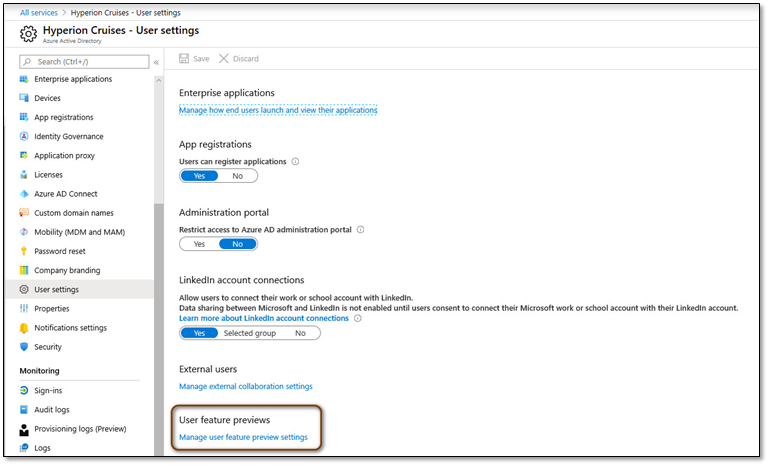769x466 pixels.
Task: Click the Enterprise applications grid icon in the sidebar
Action: 24,79
